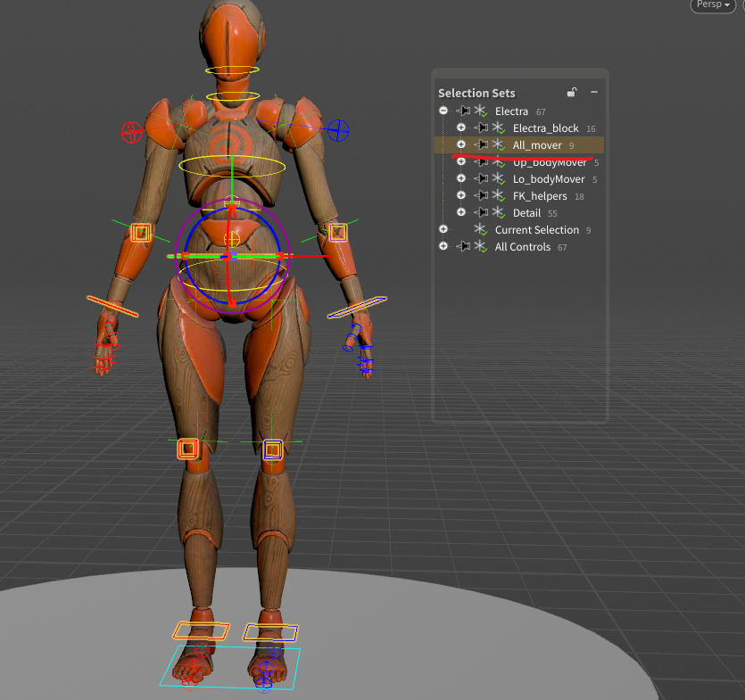Viewport: 745px width, 700px height.
Task: Select the yellow neck ring control
Action: click(233, 96)
